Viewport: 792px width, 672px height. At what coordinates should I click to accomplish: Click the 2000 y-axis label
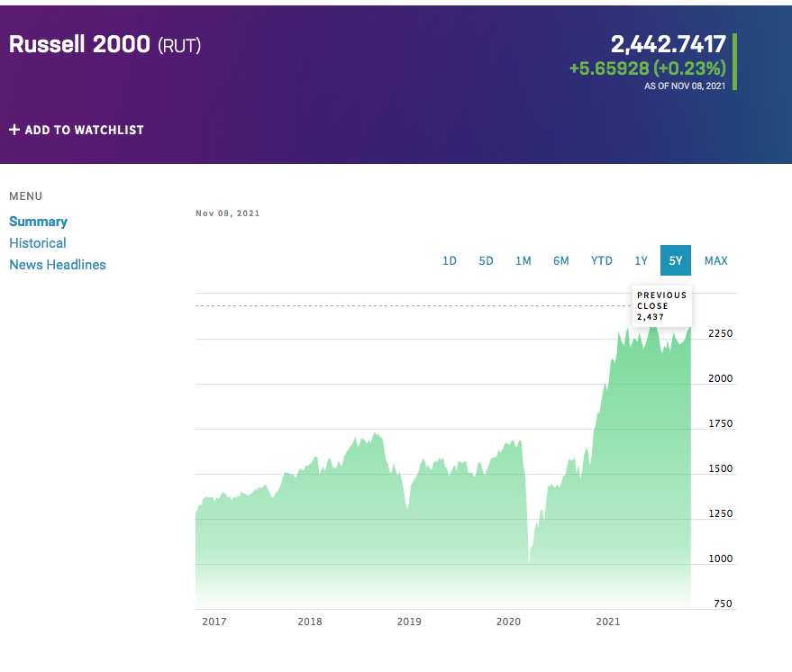(x=720, y=378)
